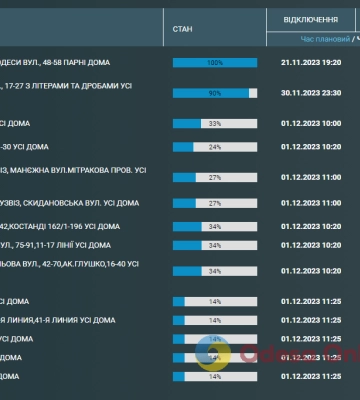This screenshot has height=400, width=360.
Task: Select the 01.12.2023 10:00 outage time
Action: (x=311, y=123)
